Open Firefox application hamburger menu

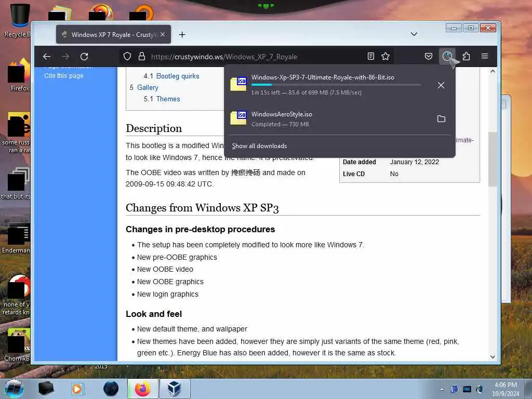485,56
